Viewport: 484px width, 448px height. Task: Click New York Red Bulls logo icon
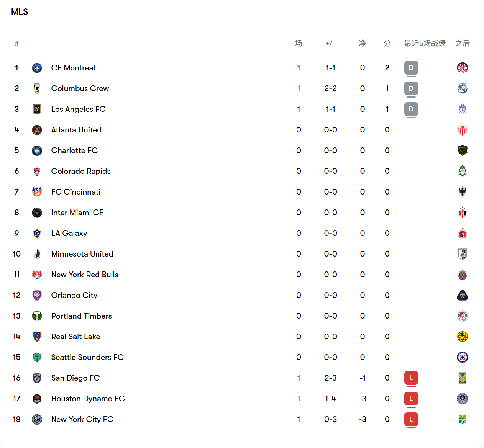[37, 275]
